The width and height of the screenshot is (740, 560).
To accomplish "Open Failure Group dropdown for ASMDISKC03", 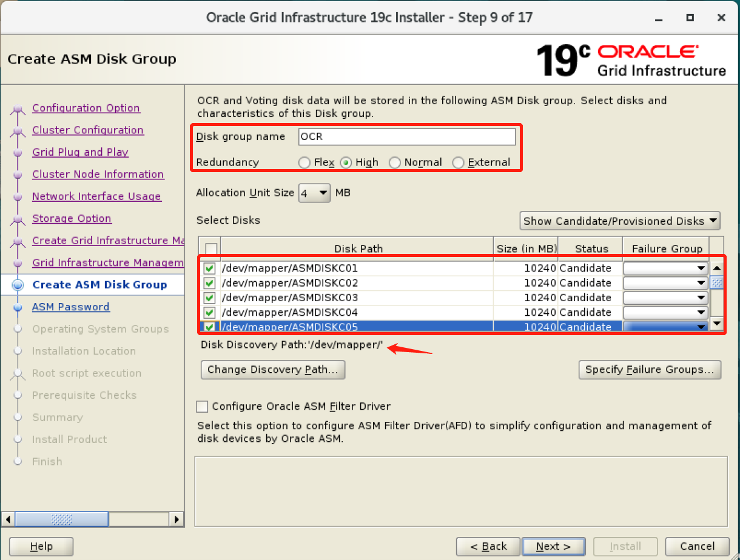I will [665, 298].
